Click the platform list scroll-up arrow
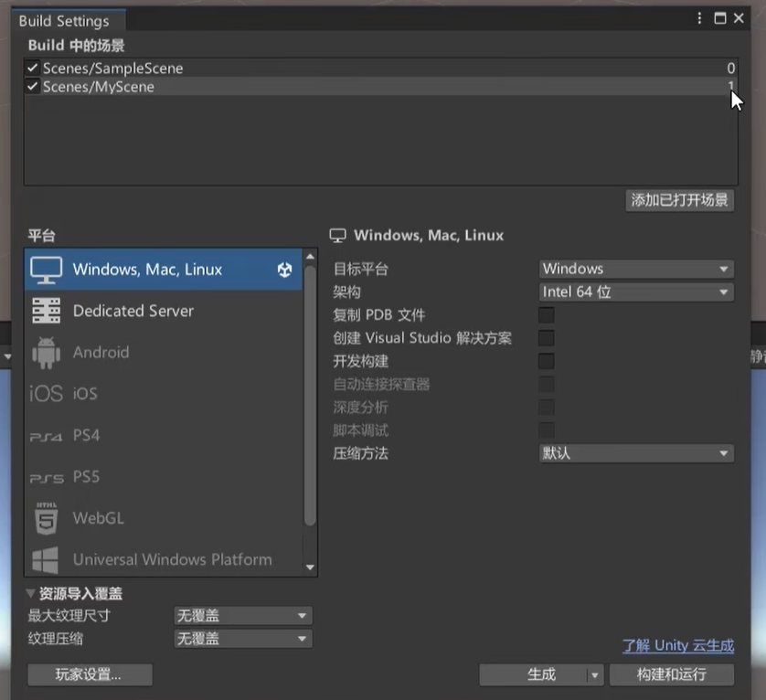The height and width of the screenshot is (700, 766). point(310,257)
